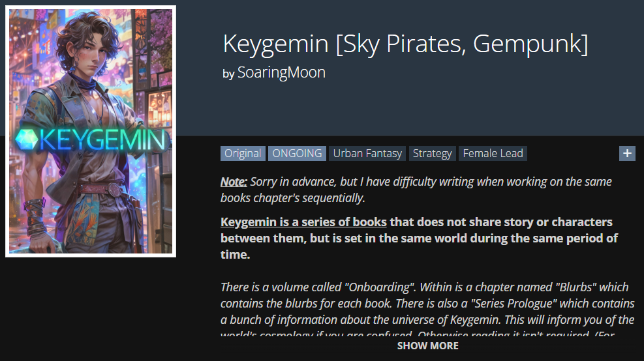Open the Keygemin cover image
This screenshot has height=361, width=644.
pos(91,131)
